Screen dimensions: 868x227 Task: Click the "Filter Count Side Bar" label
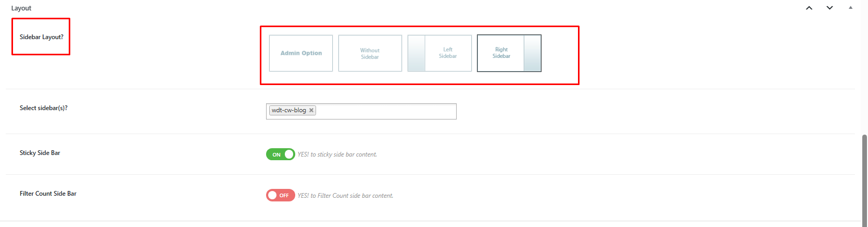pos(48,194)
